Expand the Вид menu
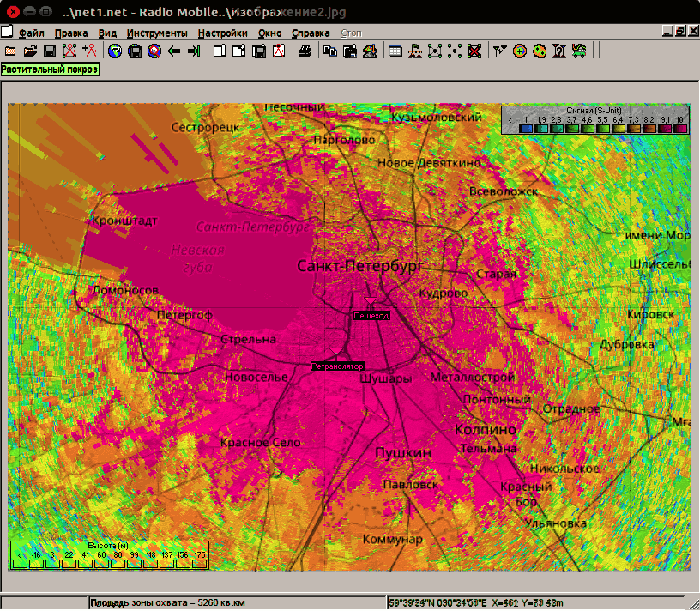 click(107, 33)
